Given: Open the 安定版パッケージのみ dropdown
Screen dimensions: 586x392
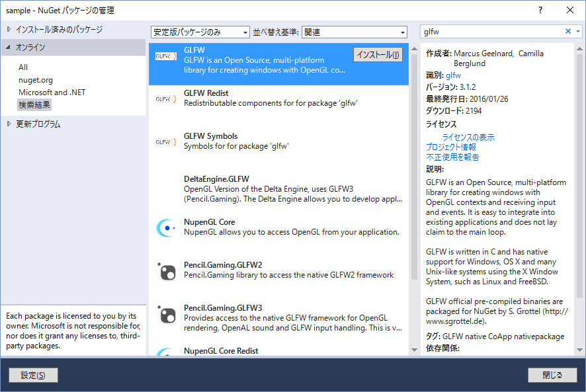Looking at the screenshot, I should [200, 32].
